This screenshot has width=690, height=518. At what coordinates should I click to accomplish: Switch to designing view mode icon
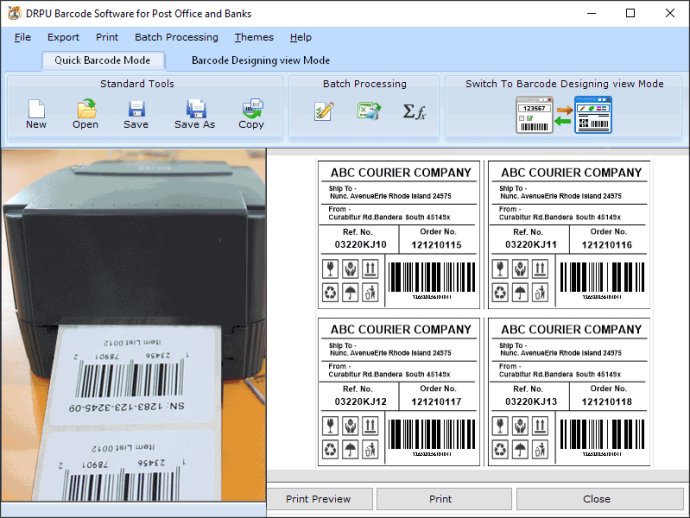[x=593, y=115]
